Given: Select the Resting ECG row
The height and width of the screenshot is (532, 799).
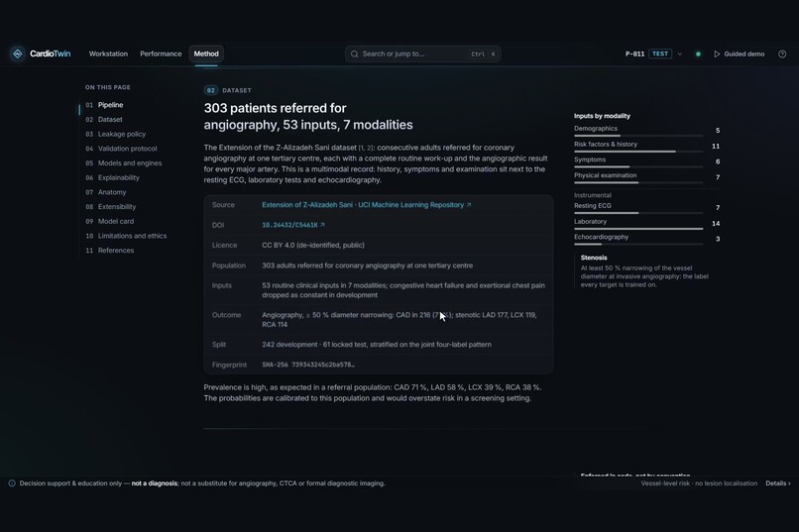Looking at the screenshot, I should pyautogui.click(x=647, y=208).
